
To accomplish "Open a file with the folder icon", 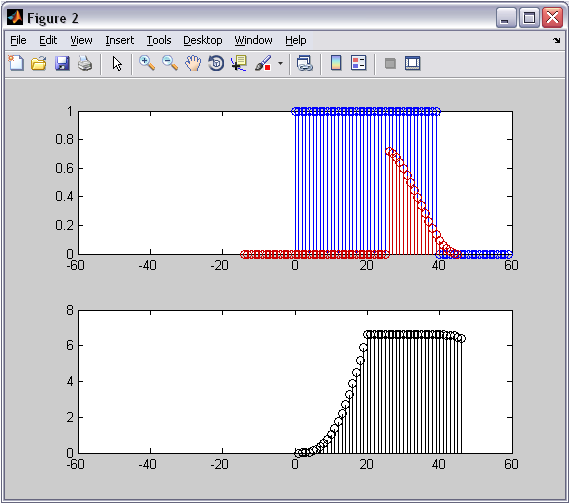I will 39,63.
